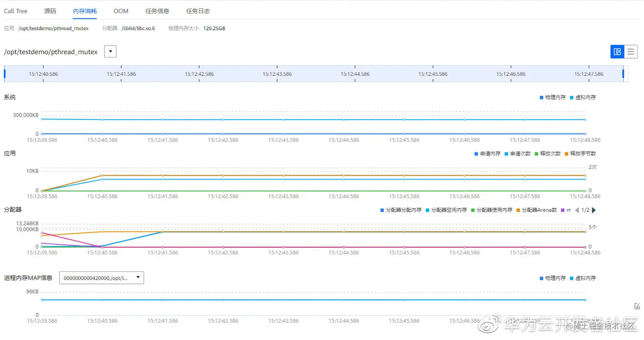Click the 分配器 section heading
The image size is (644, 340).
click(x=13, y=210)
